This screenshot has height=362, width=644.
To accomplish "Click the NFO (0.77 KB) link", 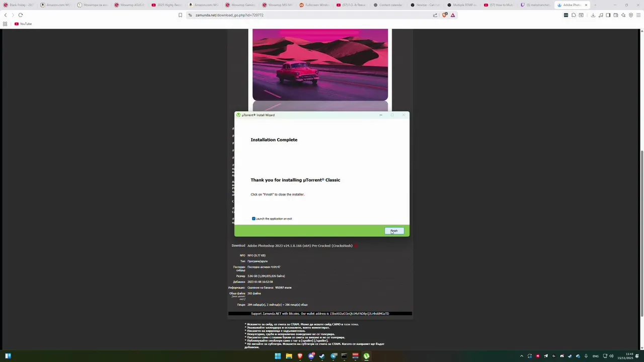I will click(256, 255).
